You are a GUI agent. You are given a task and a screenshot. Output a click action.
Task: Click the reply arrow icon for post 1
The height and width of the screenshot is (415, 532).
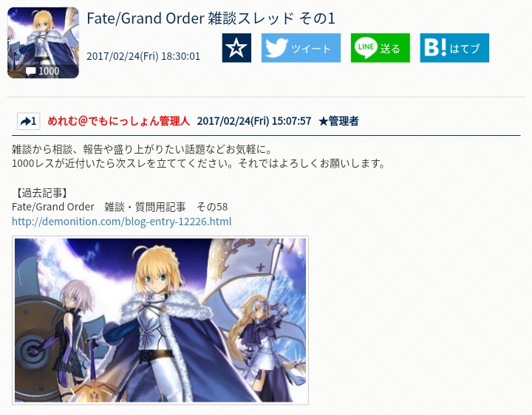(25, 121)
